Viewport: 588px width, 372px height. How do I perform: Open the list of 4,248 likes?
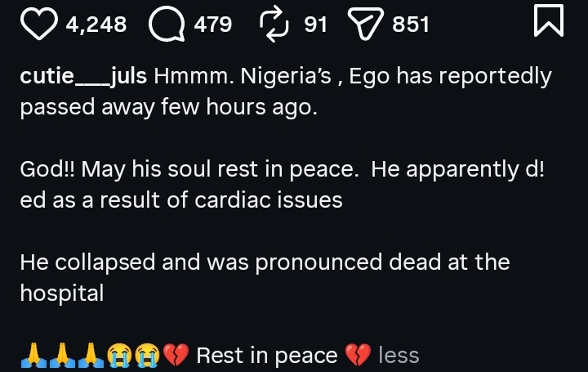pos(96,25)
